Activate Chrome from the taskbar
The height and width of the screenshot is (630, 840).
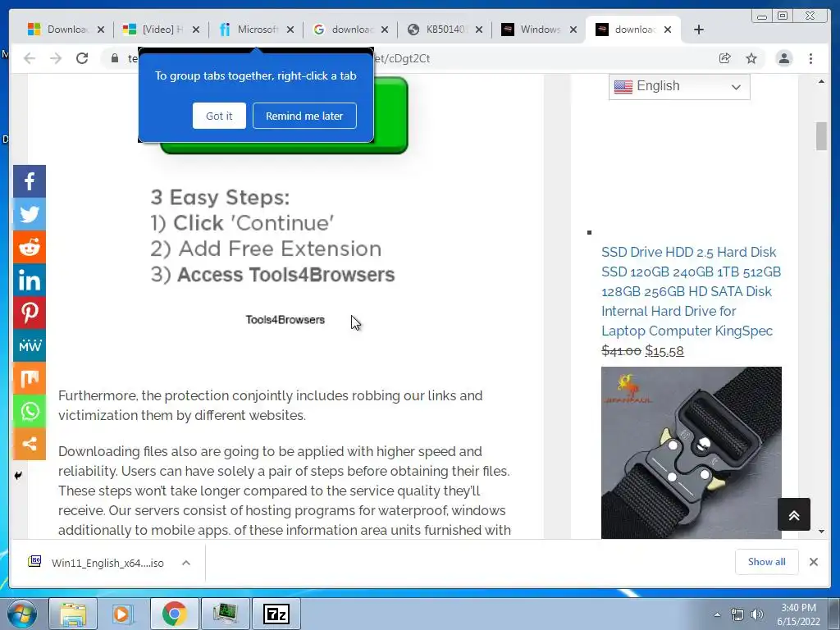(175, 614)
